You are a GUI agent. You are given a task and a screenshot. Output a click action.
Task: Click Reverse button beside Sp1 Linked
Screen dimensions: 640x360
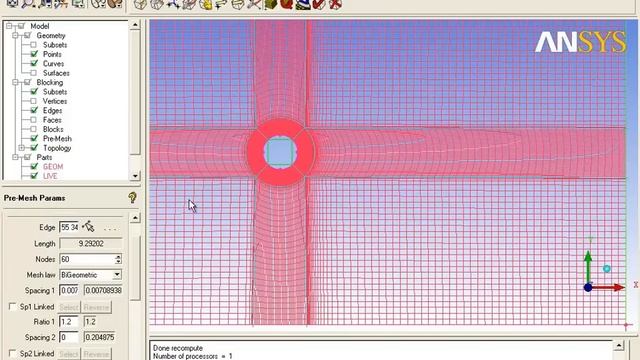coord(96,307)
